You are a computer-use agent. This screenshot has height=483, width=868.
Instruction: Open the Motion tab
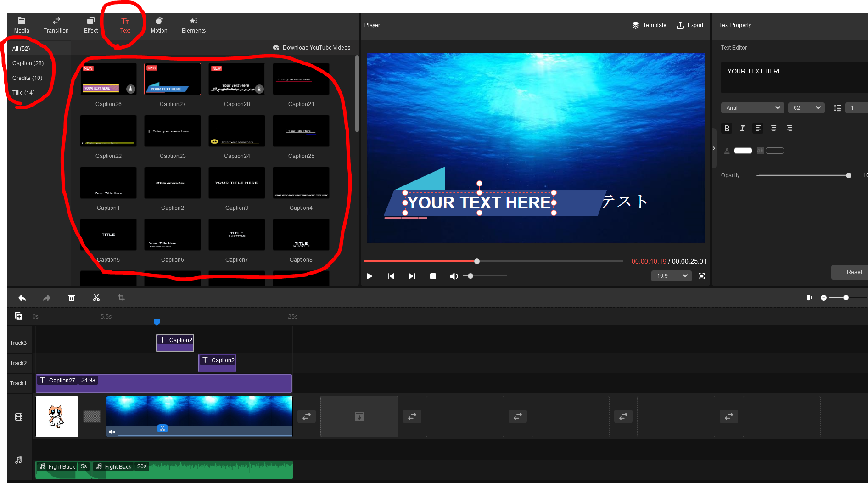(159, 25)
